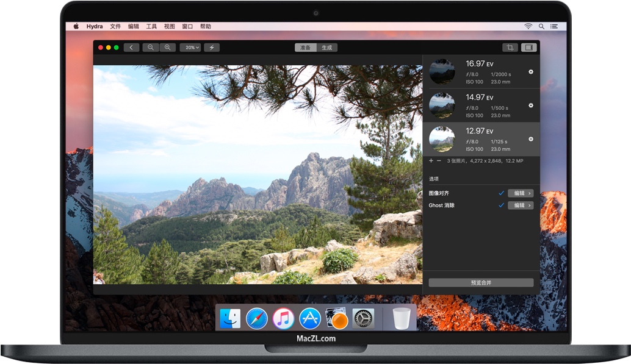Toggle the sidebar panel icon

point(530,47)
